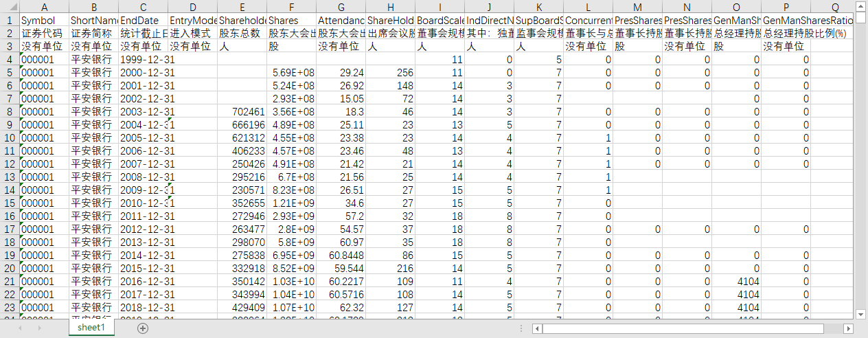Select the cell containing 60.8448

[341, 255]
